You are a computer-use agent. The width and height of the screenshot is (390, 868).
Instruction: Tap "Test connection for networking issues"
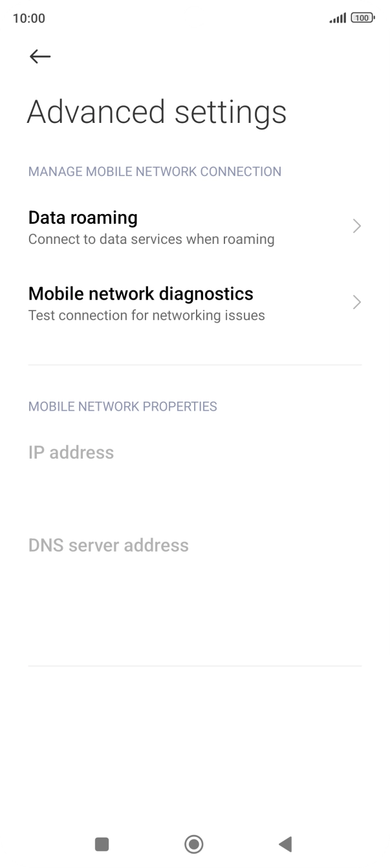(x=146, y=316)
